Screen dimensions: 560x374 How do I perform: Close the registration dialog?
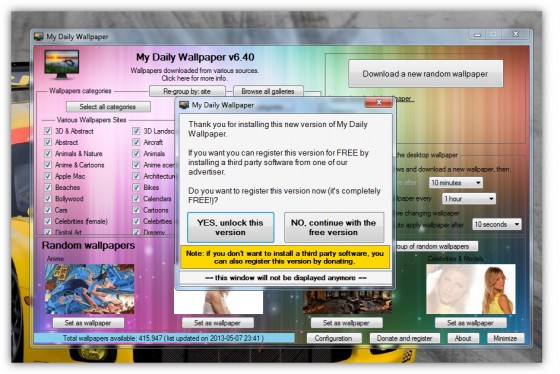(x=379, y=103)
